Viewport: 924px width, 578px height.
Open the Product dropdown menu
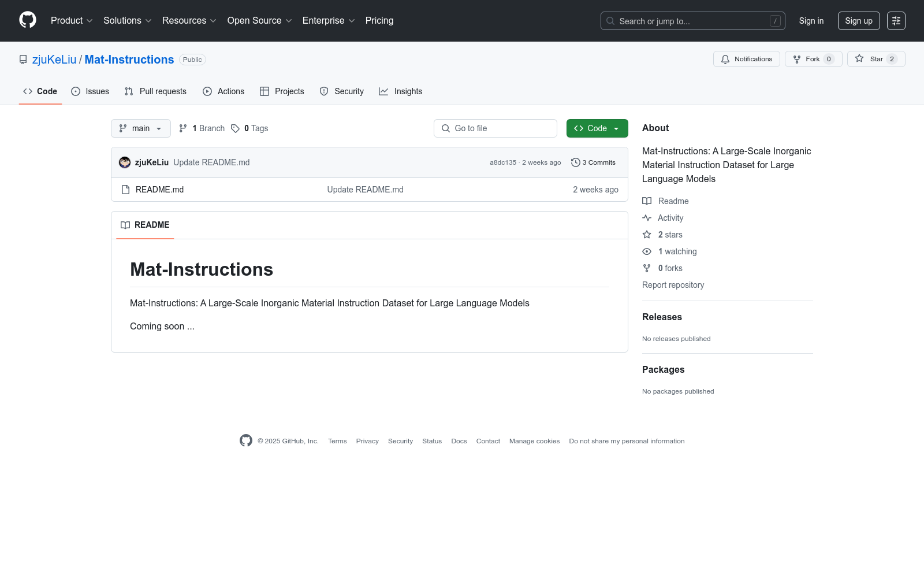pos(72,21)
